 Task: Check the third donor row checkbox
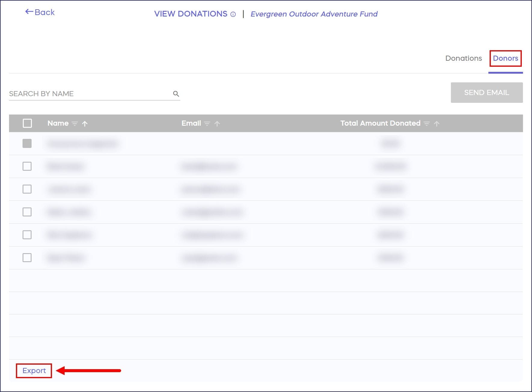[x=27, y=189]
